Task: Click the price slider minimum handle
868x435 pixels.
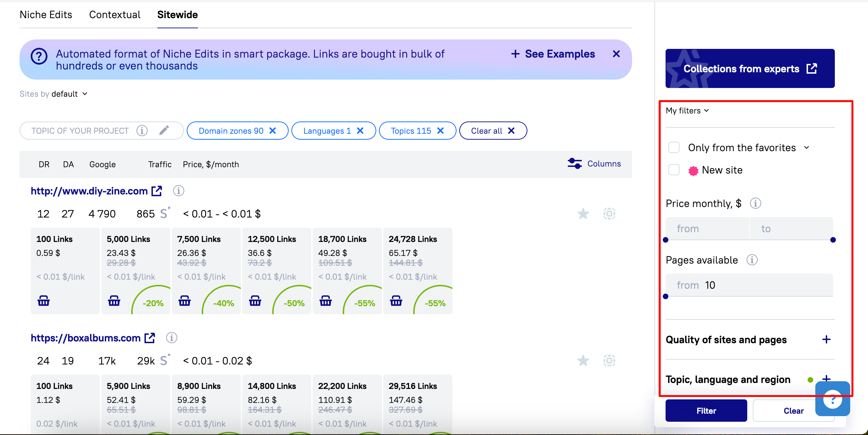Action: point(666,240)
